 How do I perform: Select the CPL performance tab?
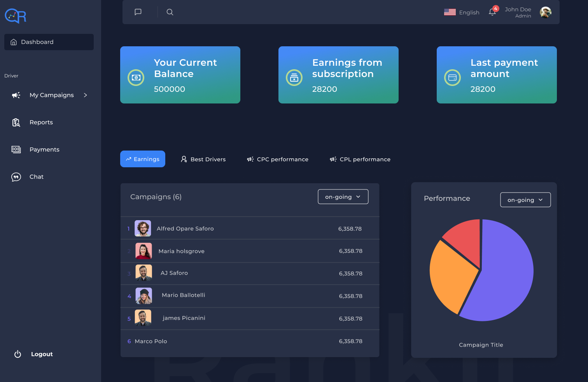pyautogui.click(x=360, y=159)
